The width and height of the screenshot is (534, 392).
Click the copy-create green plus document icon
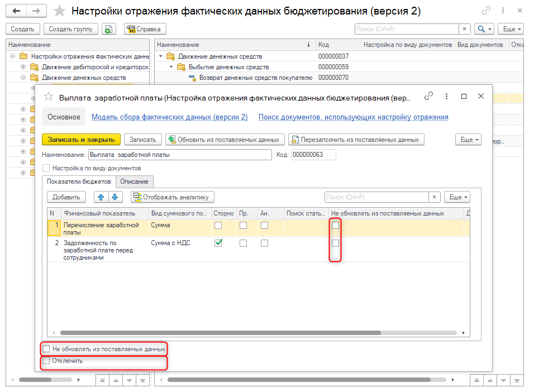tap(108, 29)
